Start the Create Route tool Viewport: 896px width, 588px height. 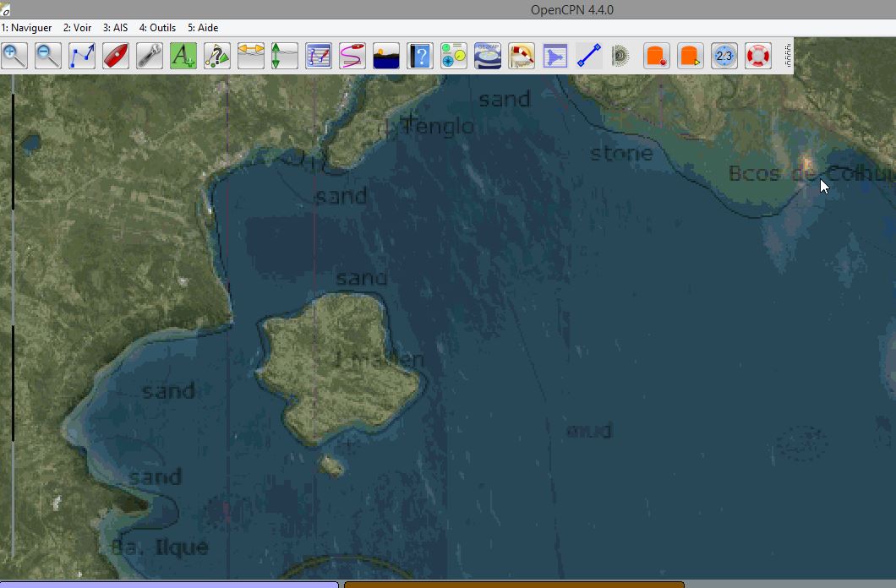tap(82, 56)
